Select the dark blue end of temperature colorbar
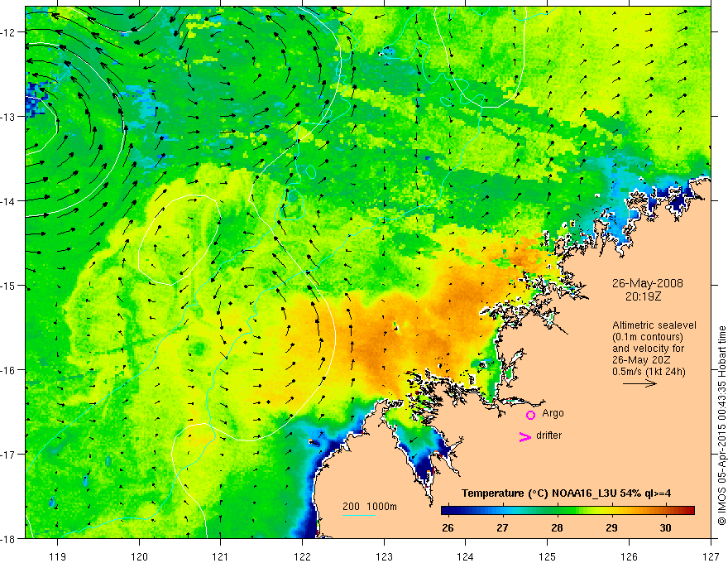The image size is (728, 563). [447, 511]
